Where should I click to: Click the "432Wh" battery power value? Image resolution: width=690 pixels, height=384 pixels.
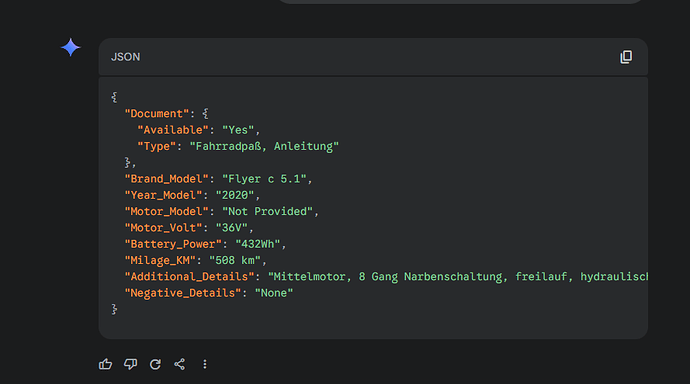(x=257, y=244)
